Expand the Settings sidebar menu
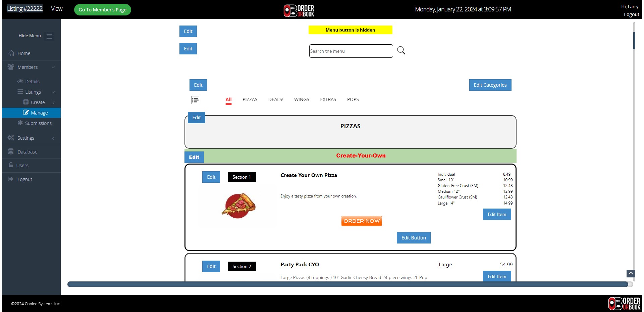This screenshot has height=312, width=644. [53, 138]
